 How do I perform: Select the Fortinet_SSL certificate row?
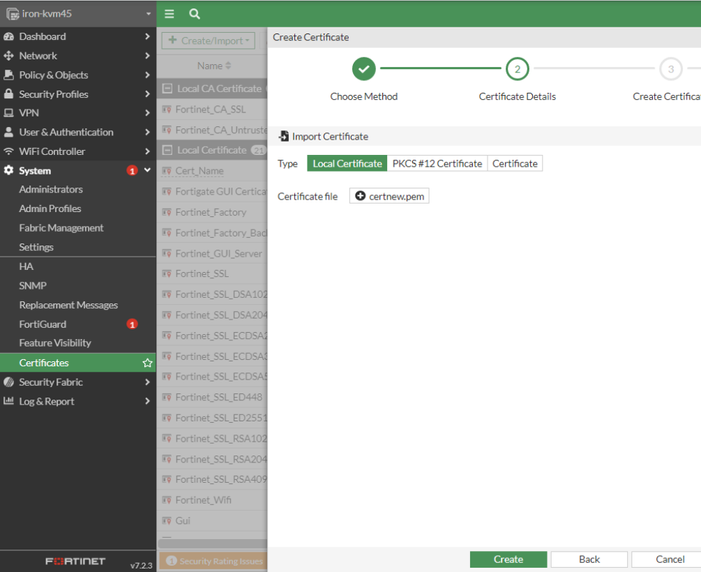[212, 274]
